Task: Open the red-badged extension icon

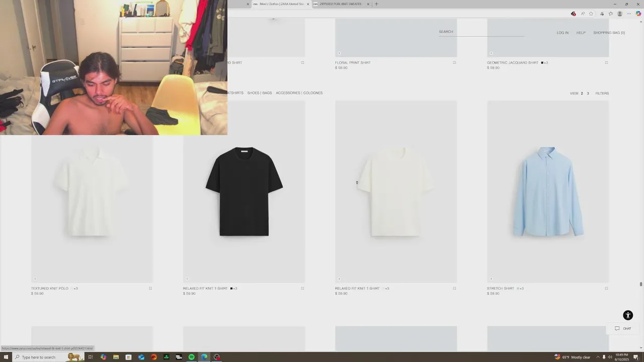Action: [x=573, y=14]
